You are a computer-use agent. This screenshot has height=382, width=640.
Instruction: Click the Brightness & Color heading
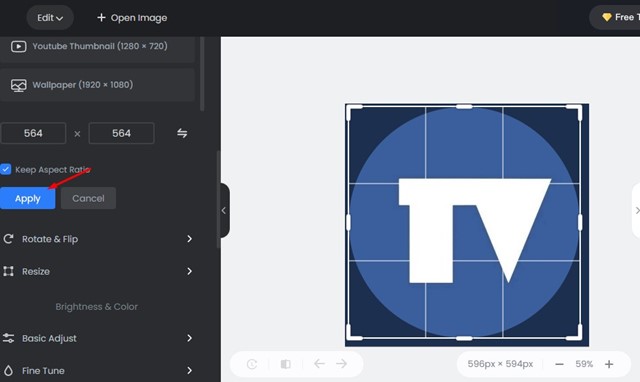click(97, 306)
